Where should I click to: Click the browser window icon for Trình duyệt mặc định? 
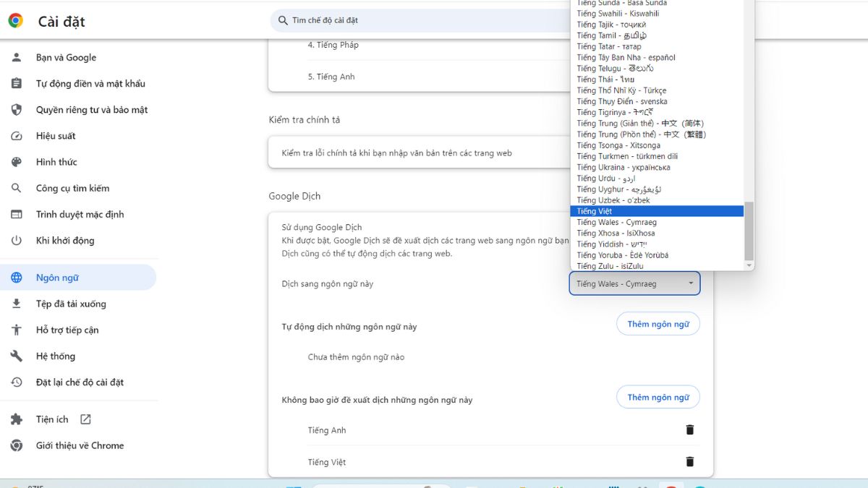(17, 214)
